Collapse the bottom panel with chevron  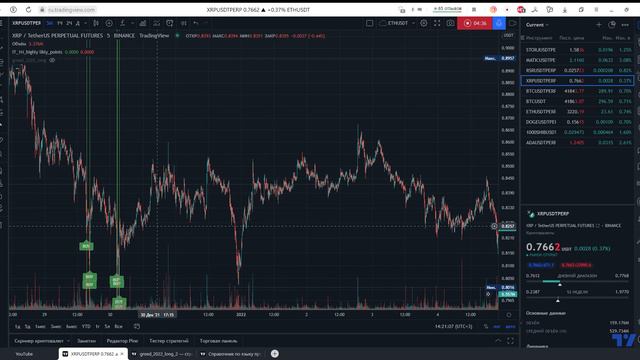498,340
